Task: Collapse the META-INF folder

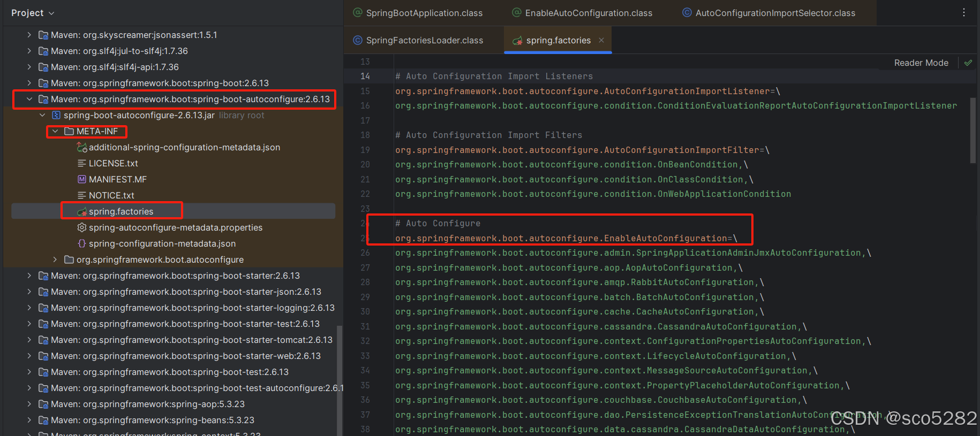Action: click(55, 131)
